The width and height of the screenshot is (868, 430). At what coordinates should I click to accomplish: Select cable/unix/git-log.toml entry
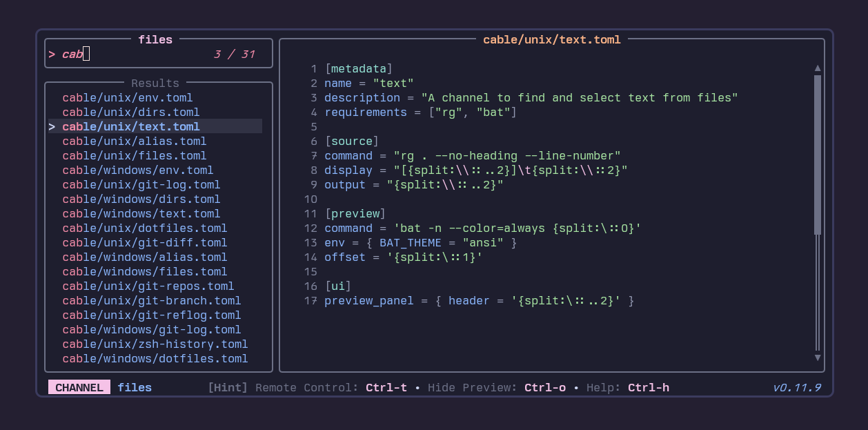pos(141,184)
